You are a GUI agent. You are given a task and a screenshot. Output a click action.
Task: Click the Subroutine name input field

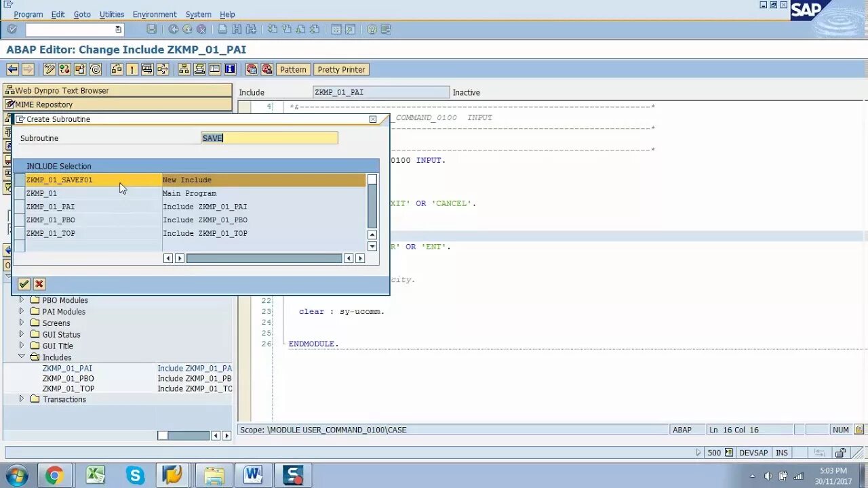pyautogui.click(x=269, y=138)
